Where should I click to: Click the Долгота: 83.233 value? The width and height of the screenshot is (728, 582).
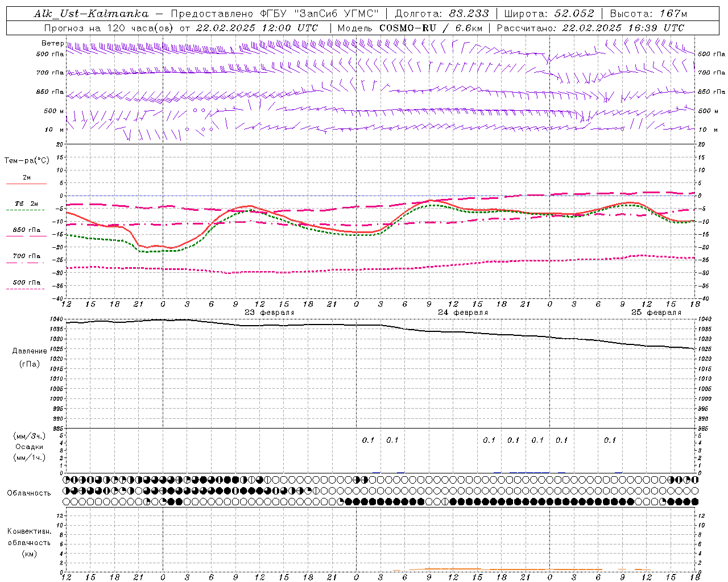pos(442,14)
